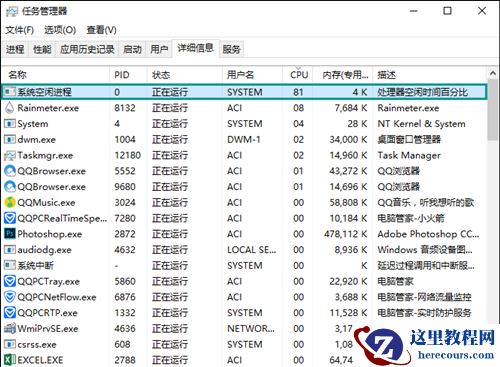Open the 查看(V) menu
This screenshot has height=367, width=500.
click(x=102, y=30)
